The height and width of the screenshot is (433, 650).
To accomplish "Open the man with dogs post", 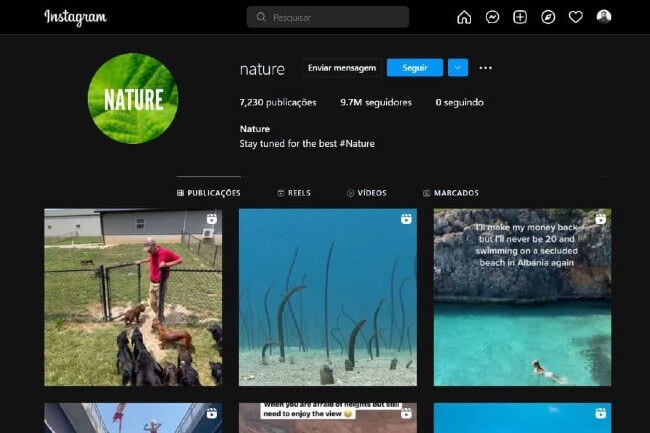I will click(x=133, y=297).
